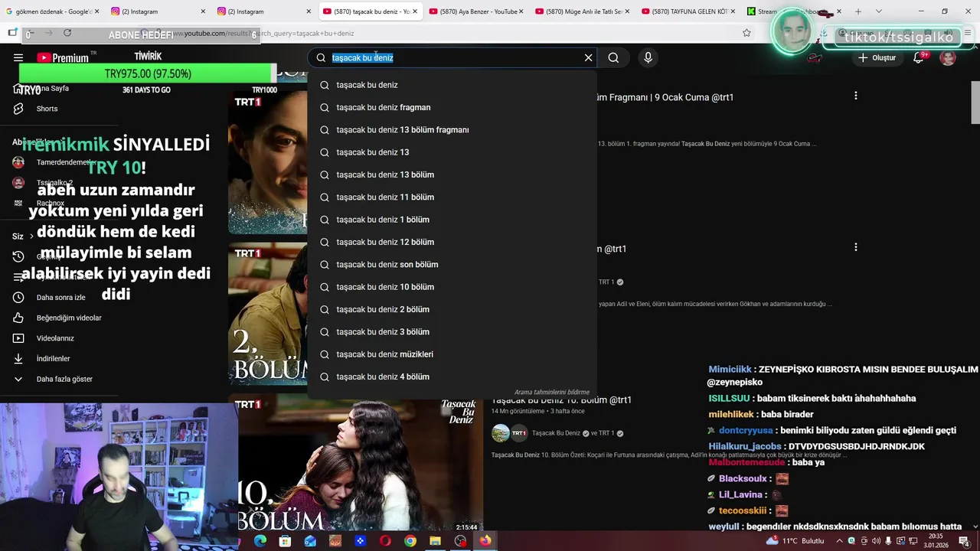Open the weather widget showing 11°C Bulutlu
This screenshot has height=551, width=980.
[x=794, y=541]
